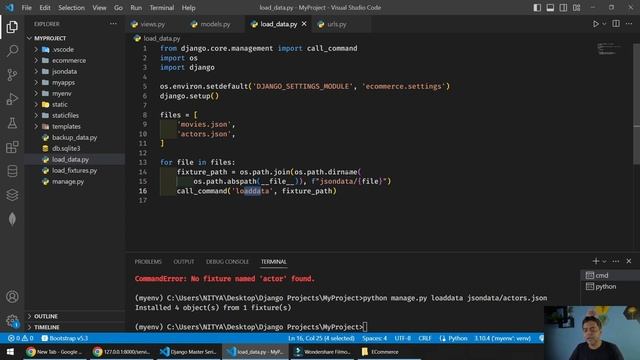640x360 pixels.
Task: Run the Python file with play button
Action: tap(596, 24)
